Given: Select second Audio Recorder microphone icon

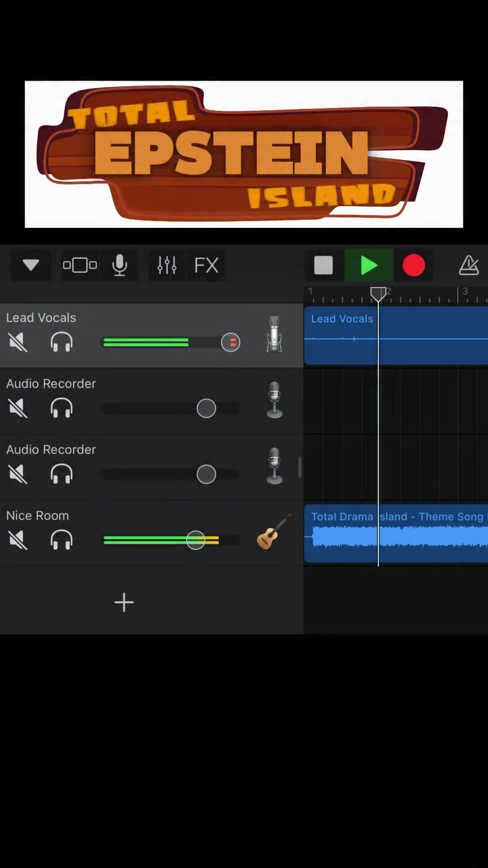Looking at the screenshot, I should 274,466.
